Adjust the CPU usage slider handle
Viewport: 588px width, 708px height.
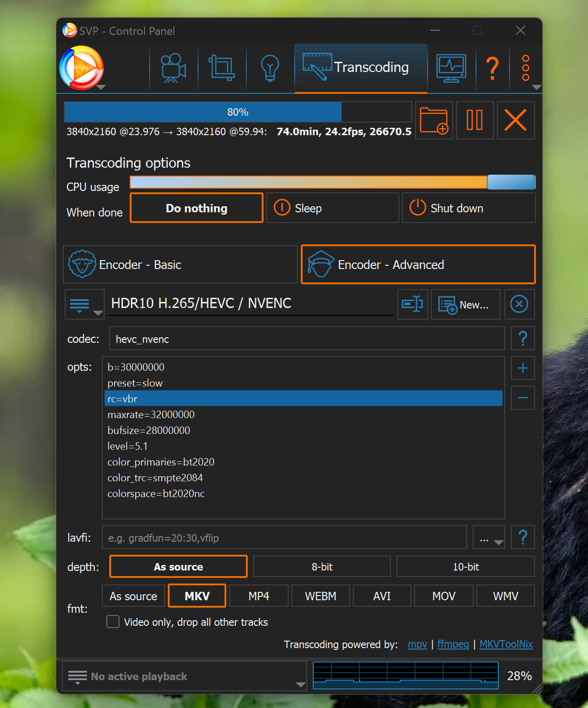(510, 182)
